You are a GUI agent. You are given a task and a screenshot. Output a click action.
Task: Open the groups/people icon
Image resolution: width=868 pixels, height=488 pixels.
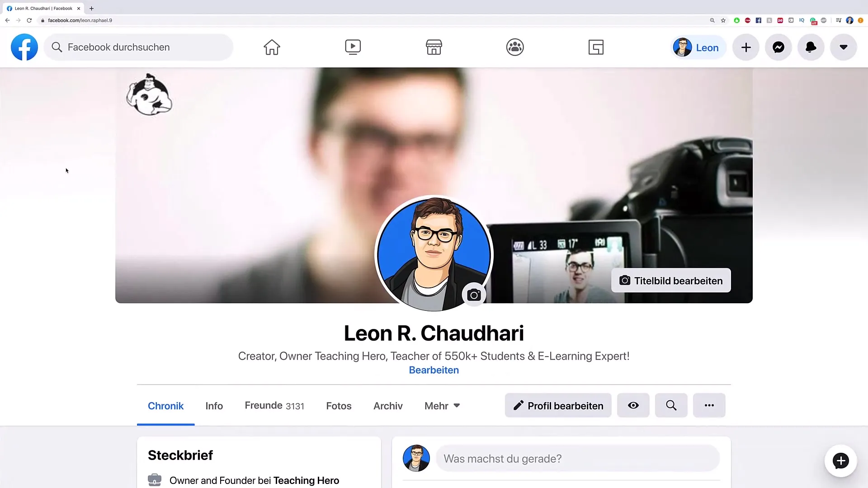click(x=514, y=47)
